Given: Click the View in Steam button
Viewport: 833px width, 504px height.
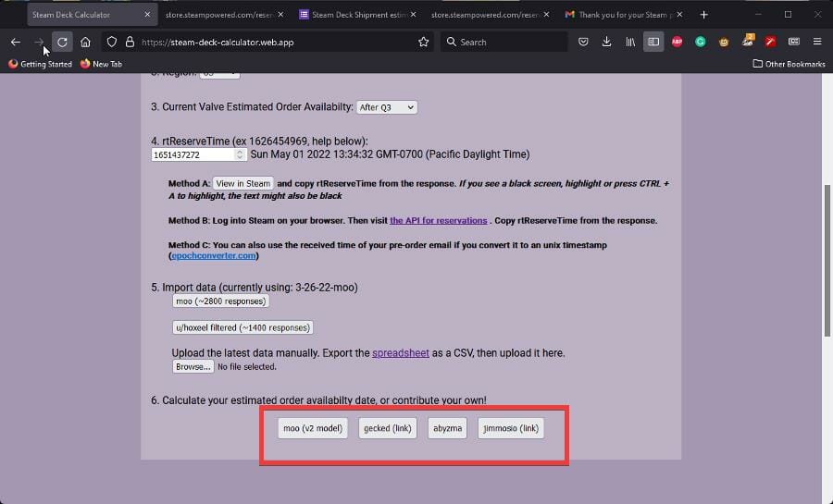Looking at the screenshot, I should [242, 183].
